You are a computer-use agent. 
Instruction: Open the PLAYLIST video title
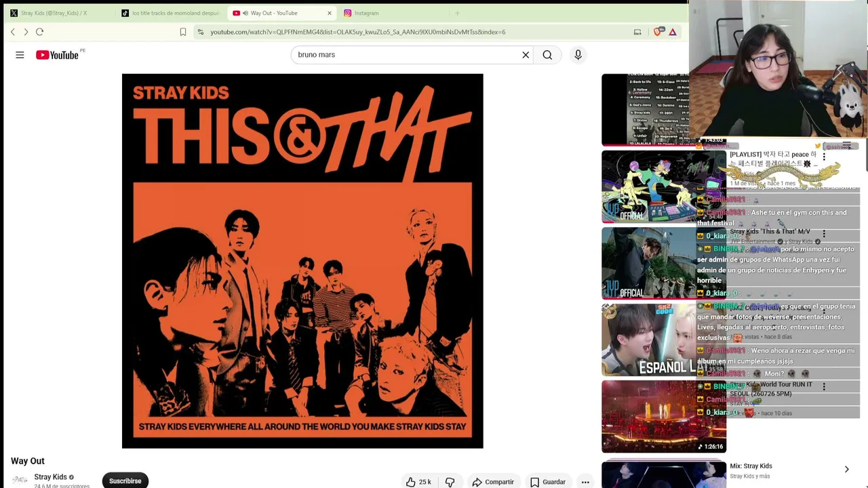(773, 159)
